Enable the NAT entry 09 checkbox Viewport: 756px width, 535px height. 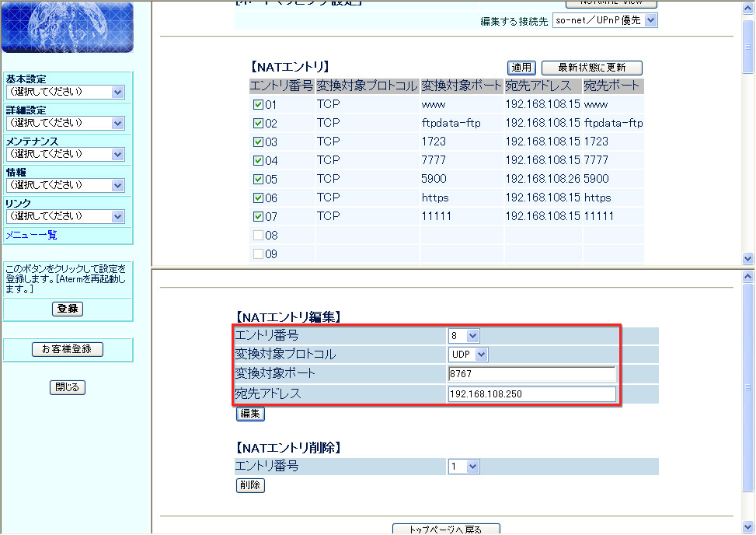pyautogui.click(x=258, y=254)
